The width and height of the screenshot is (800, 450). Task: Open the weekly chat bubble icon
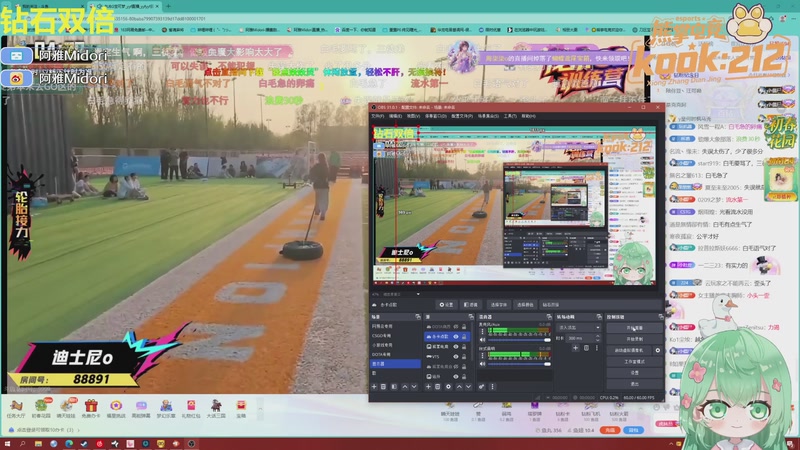click(x=141, y=406)
